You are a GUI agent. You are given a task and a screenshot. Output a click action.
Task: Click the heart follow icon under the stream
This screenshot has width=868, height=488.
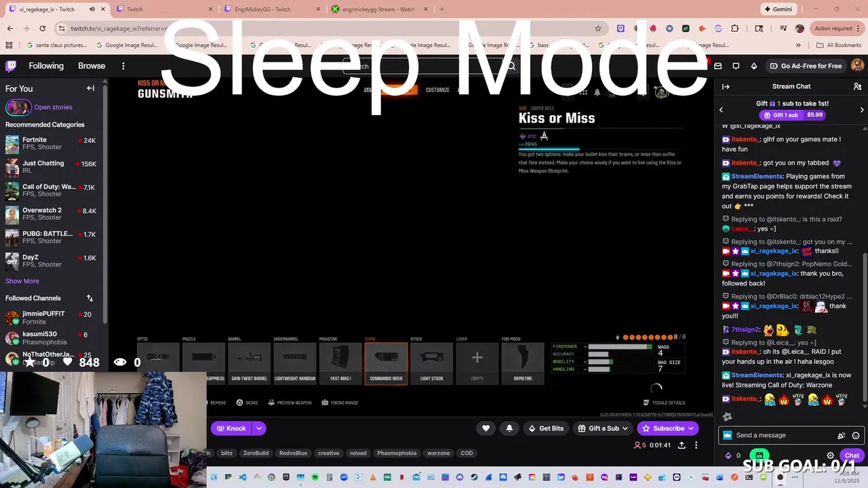[x=486, y=428]
